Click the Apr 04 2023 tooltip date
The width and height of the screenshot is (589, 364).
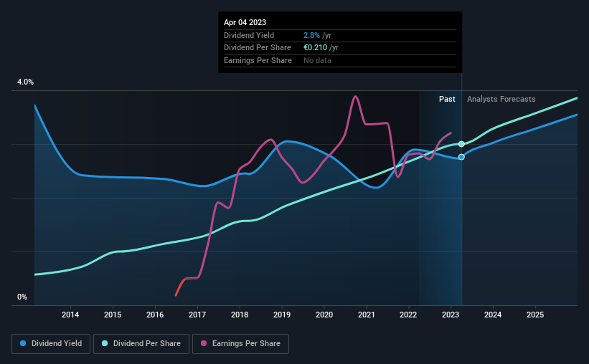pyautogui.click(x=245, y=22)
